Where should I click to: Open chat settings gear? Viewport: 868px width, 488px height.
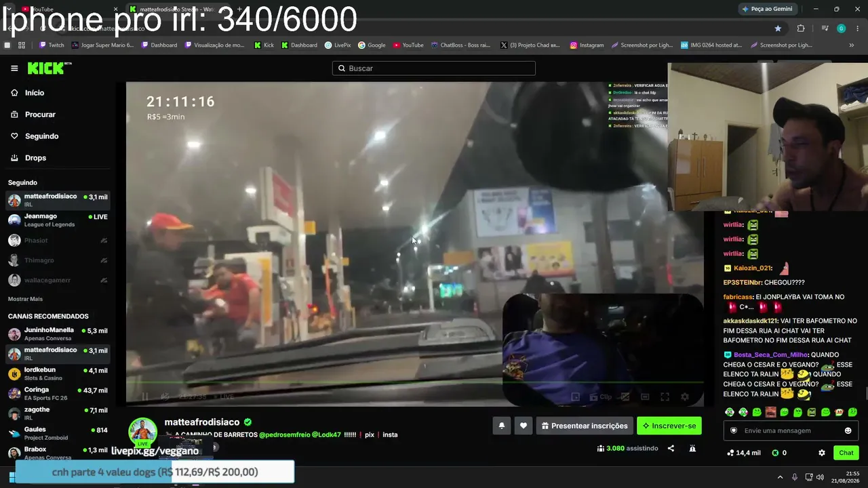click(x=822, y=453)
